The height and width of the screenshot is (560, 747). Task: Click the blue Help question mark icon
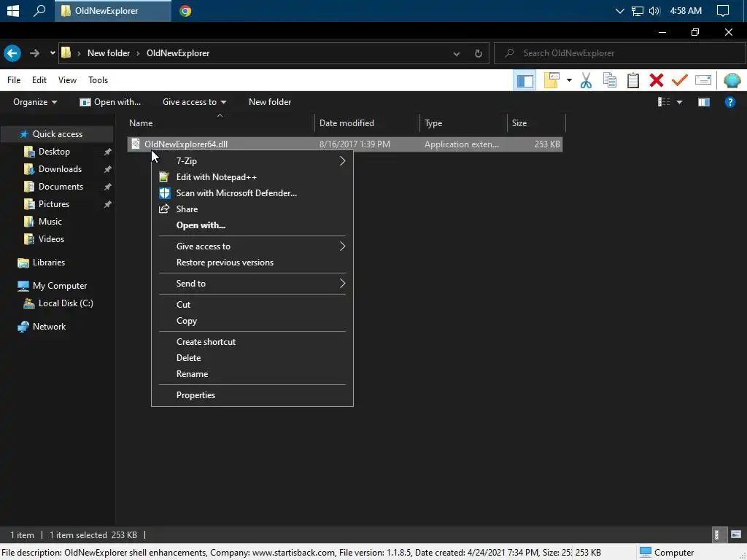729,102
